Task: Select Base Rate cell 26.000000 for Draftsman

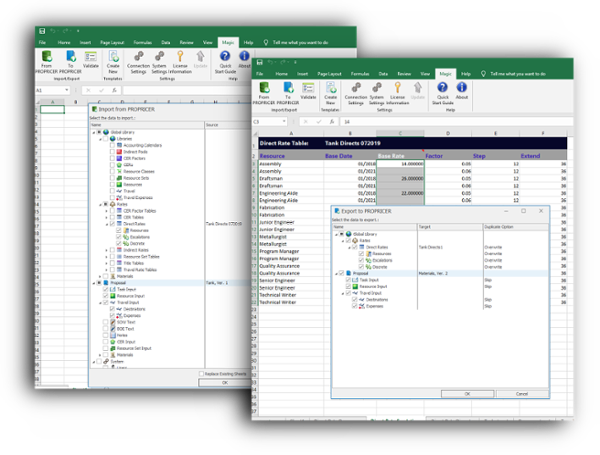Action: tap(400, 179)
